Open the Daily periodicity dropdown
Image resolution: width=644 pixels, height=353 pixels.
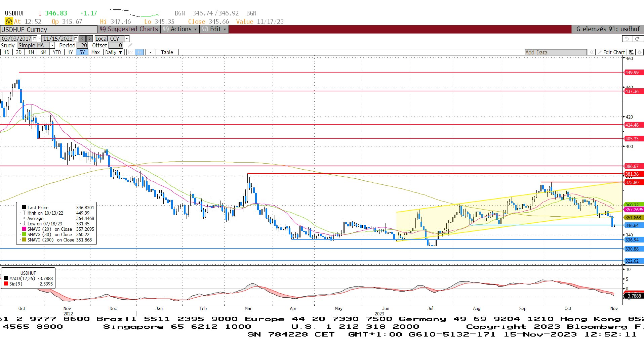(113, 52)
